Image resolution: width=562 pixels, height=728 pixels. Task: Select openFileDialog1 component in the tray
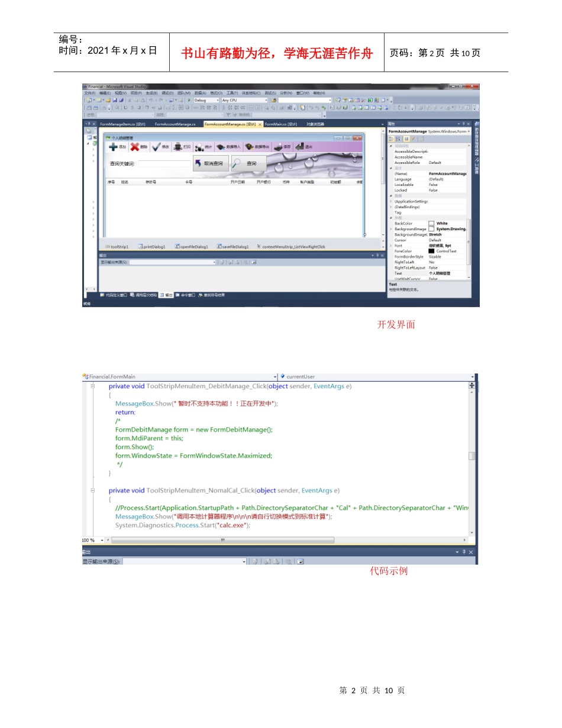pyautogui.click(x=192, y=246)
